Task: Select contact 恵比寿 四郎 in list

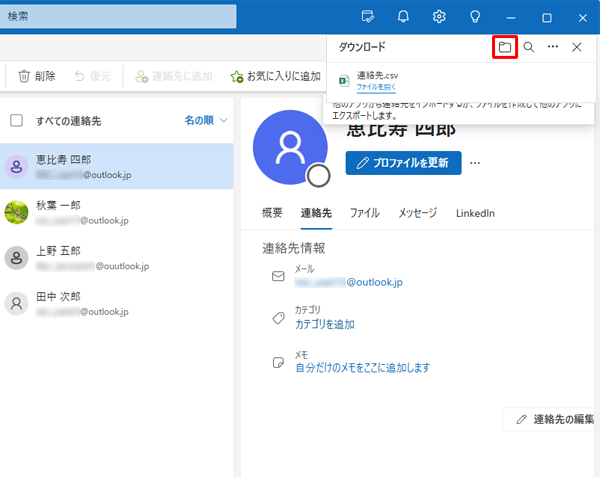Action: click(117, 166)
